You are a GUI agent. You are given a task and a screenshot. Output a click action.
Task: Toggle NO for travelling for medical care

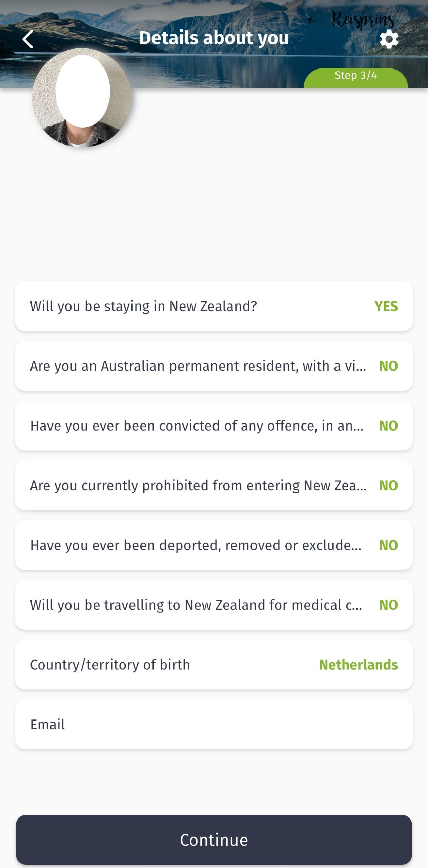388,605
